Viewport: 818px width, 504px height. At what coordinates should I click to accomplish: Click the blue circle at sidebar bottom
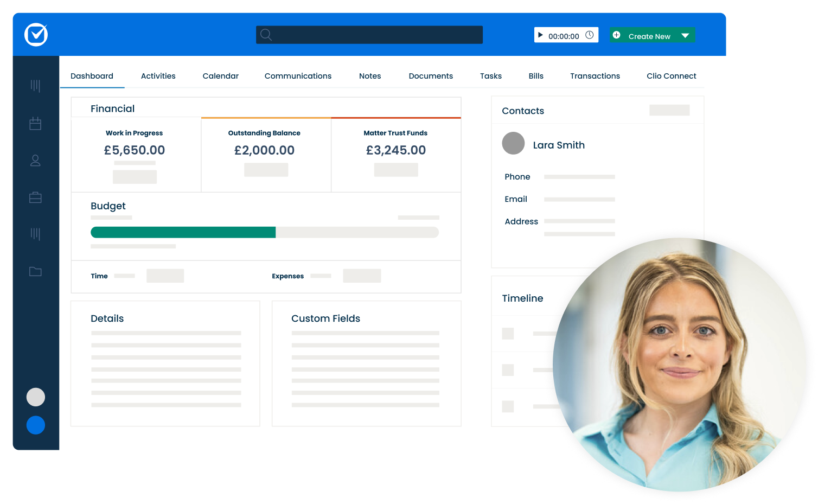click(x=36, y=425)
